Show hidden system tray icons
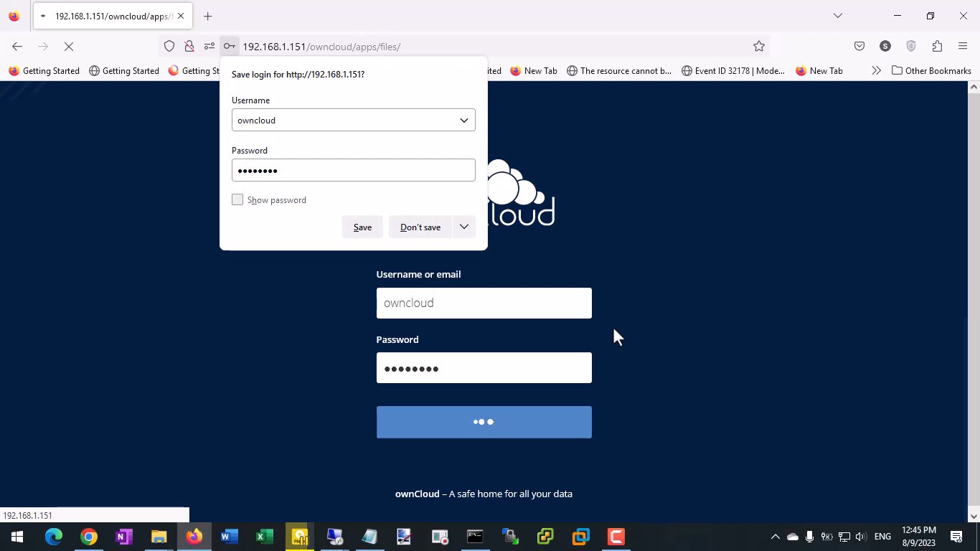Screen dimensions: 980x551 click(x=775, y=537)
